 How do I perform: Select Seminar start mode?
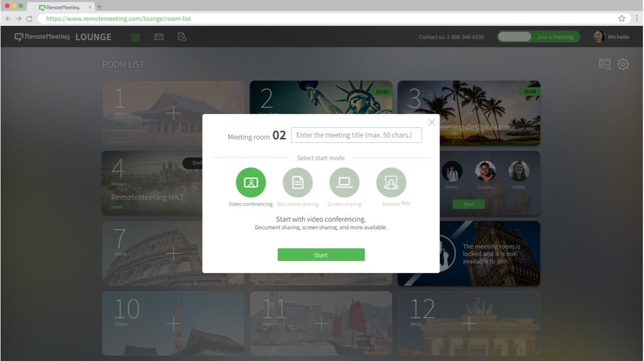pos(391,182)
